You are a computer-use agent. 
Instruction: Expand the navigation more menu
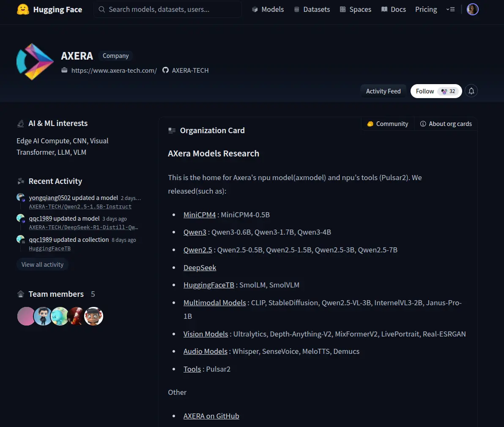(x=450, y=9)
